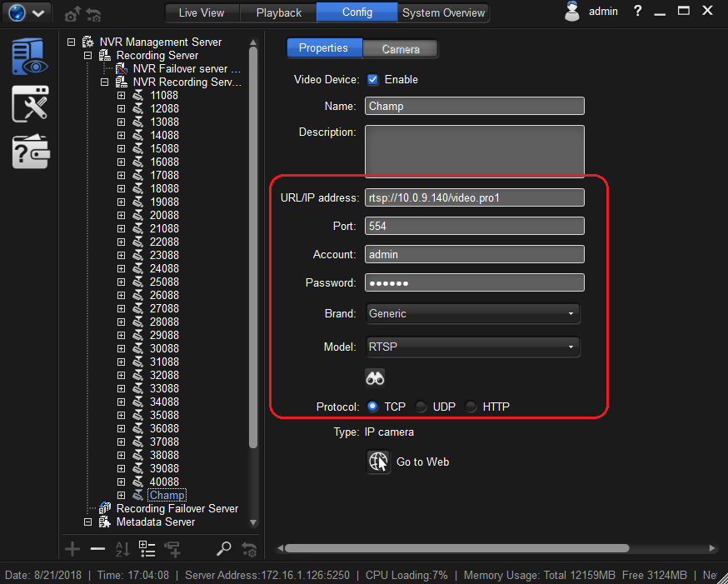This screenshot has height=584, width=728.
Task: Add a new device with plus icon
Action: click(72, 549)
